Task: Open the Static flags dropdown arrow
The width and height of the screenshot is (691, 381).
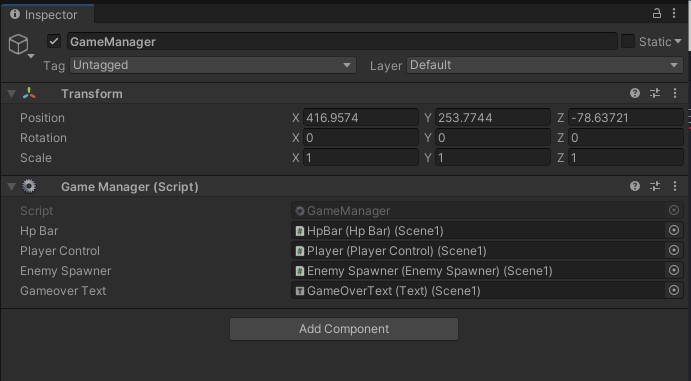Action: point(678,41)
